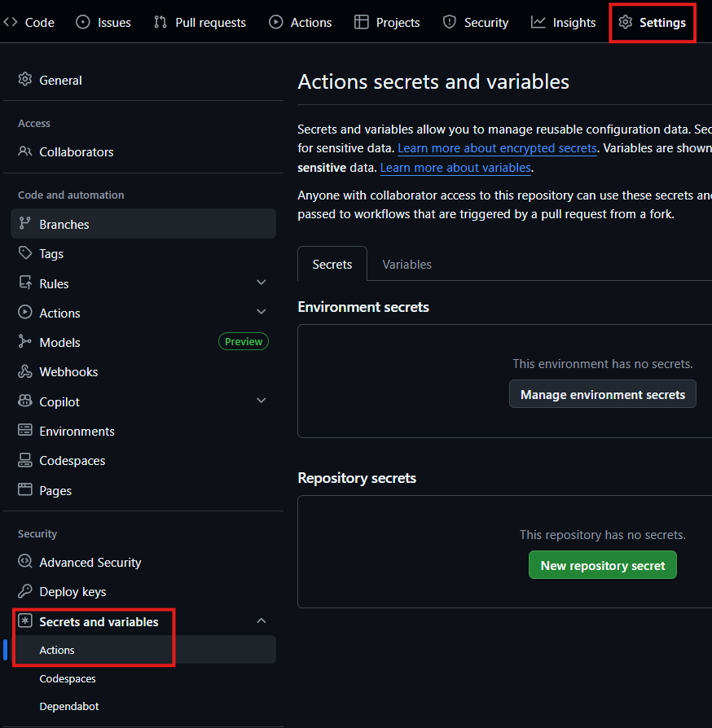Open Webhooks settings

pos(143,372)
